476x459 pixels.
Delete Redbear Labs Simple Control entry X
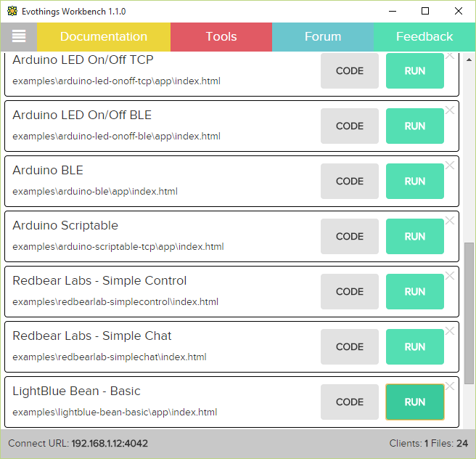[450, 276]
